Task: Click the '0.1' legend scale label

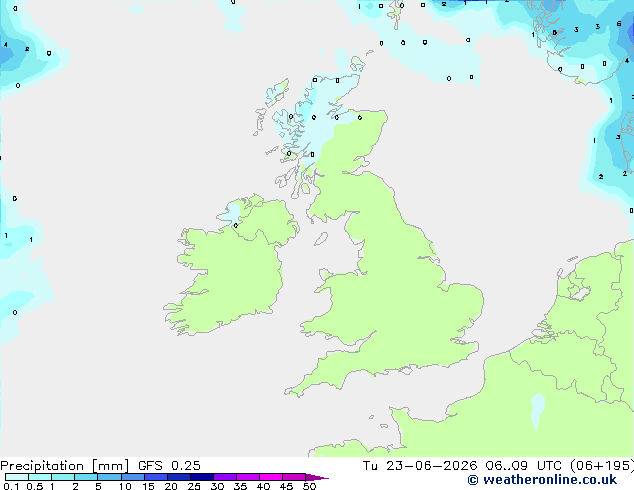Action: [11, 486]
